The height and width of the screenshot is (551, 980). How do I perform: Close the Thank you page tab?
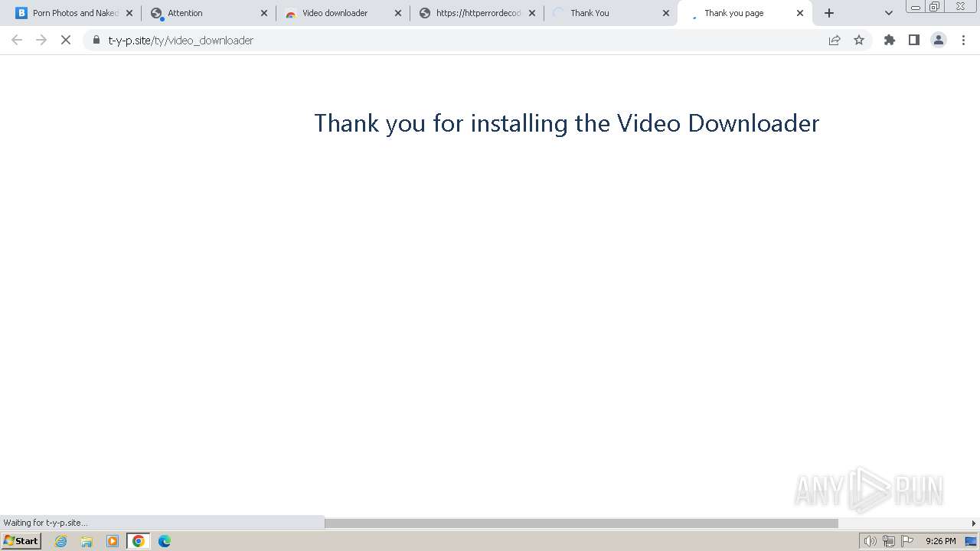(800, 13)
